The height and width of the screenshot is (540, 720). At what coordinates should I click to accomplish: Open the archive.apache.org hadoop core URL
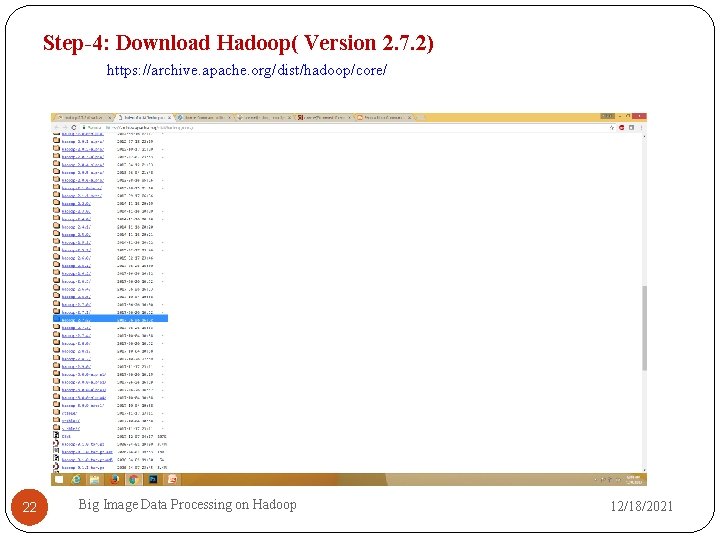click(x=247, y=70)
